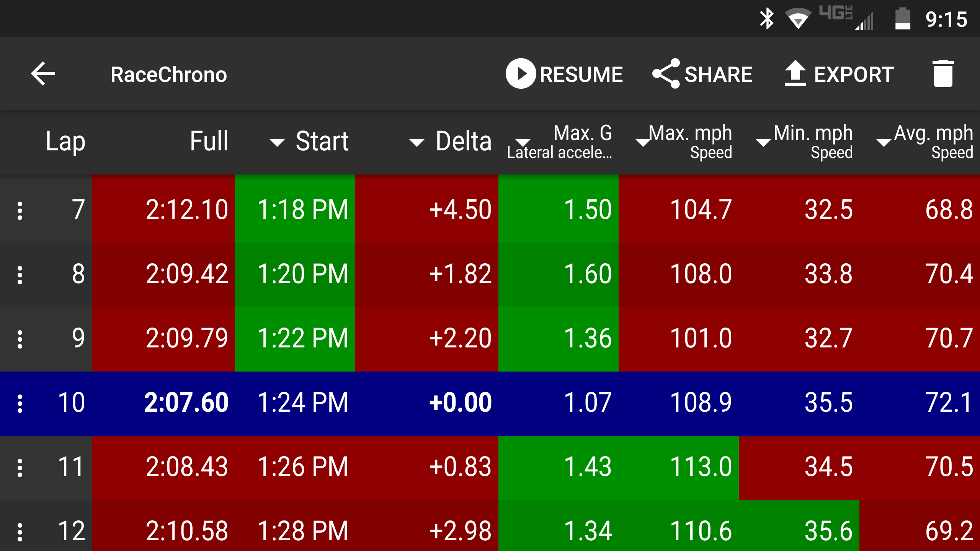The width and height of the screenshot is (980, 551).
Task: Select best lap 10 time 2:07.60
Action: pyautogui.click(x=186, y=403)
